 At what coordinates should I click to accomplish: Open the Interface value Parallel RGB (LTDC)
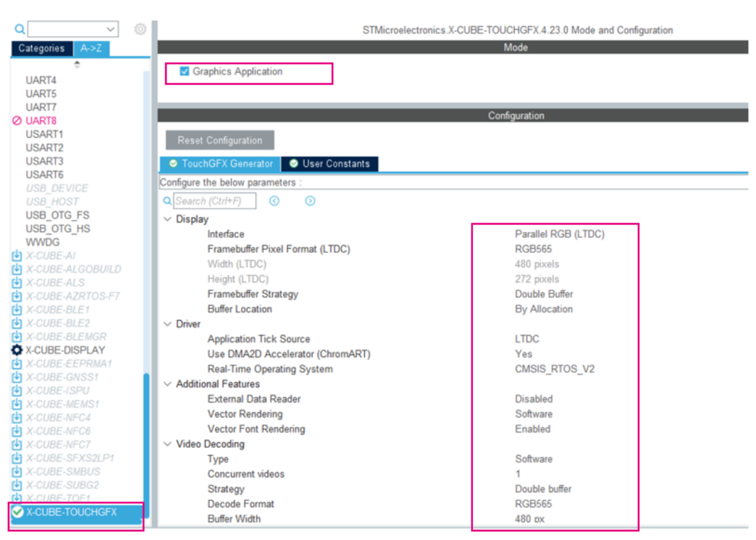pos(559,234)
